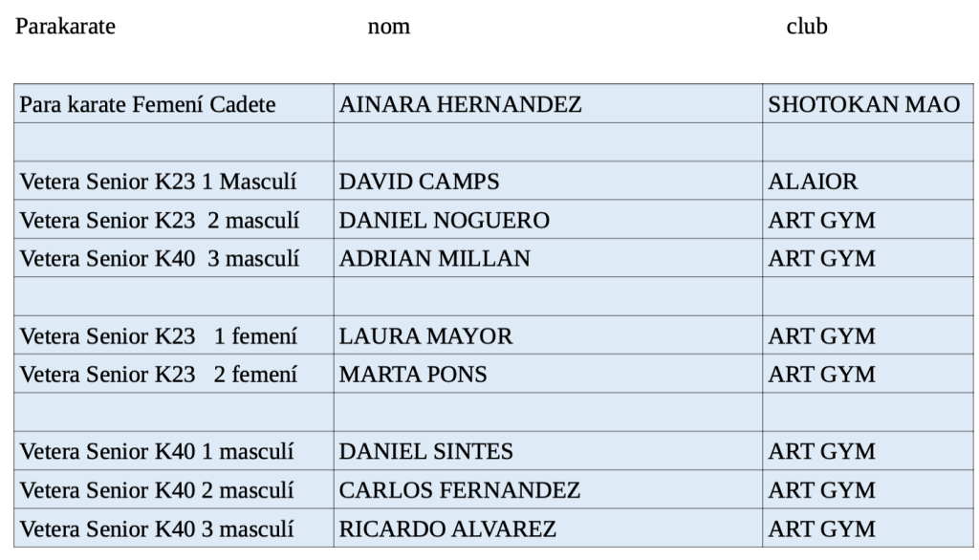This screenshot has width=979, height=560.
Task: Click the Parakarate heading text
Action: (65, 27)
